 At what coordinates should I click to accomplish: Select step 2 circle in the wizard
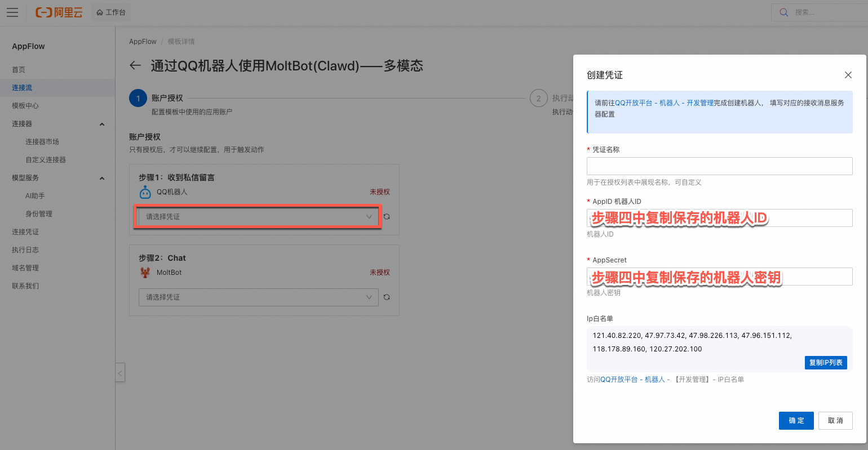[539, 98]
